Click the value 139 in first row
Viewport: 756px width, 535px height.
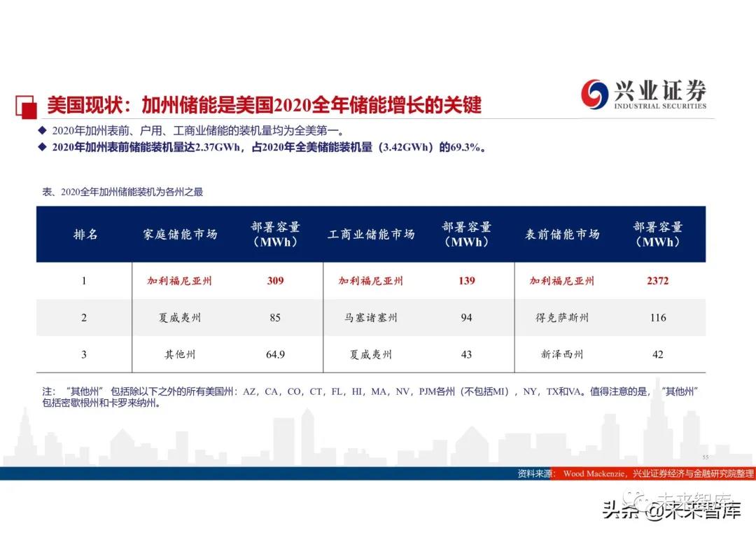466,281
